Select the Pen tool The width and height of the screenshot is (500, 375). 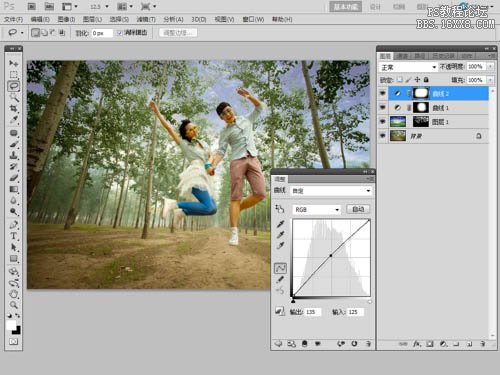(x=14, y=225)
